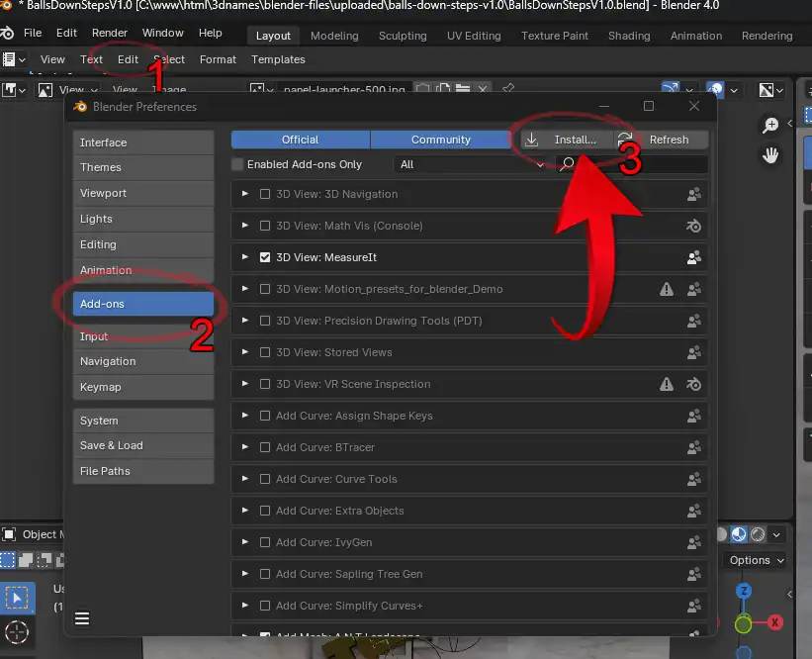Enable the VR Scene Inspection checkbox

(265, 384)
